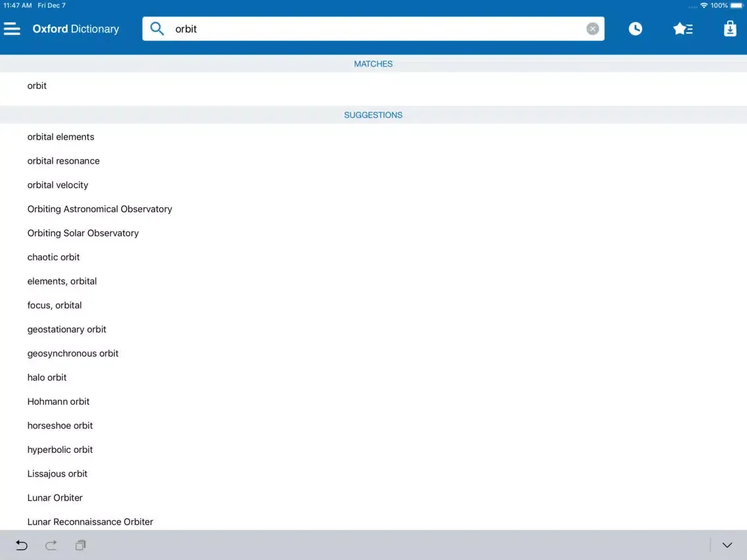Open the Lunar Orbiter entry
Image resolution: width=747 pixels, height=560 pixels.
(x=55, y=498)
